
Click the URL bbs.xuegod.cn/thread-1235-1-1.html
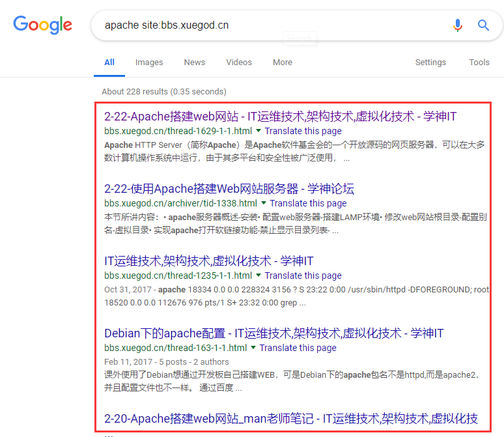point(178,275)
